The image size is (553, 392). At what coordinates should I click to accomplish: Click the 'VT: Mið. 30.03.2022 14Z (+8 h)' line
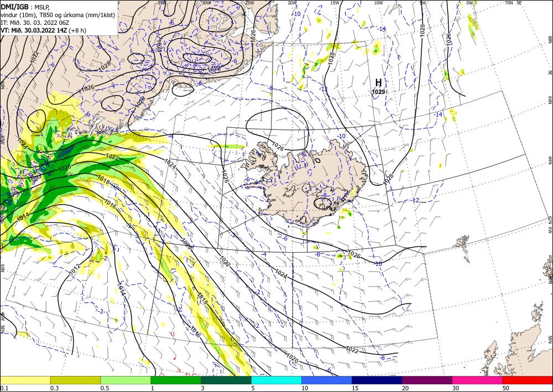pyautogui.click(x=43, y=30)
